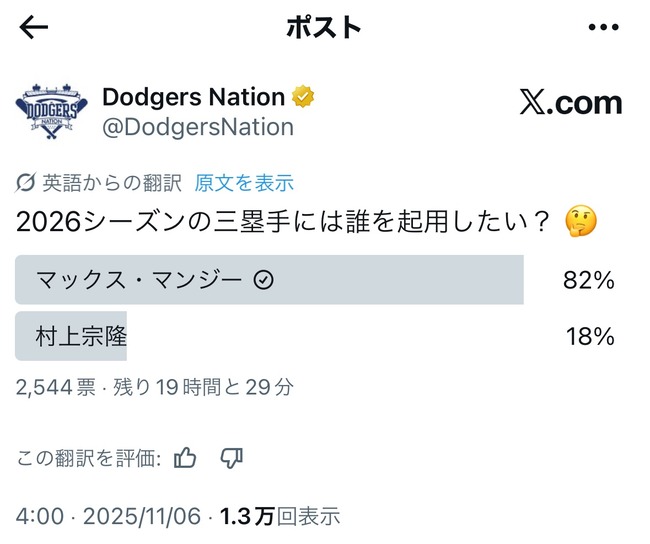Click the checkmark on the マックス・マンジー option
650x544 pixels.
pos(264,281)
